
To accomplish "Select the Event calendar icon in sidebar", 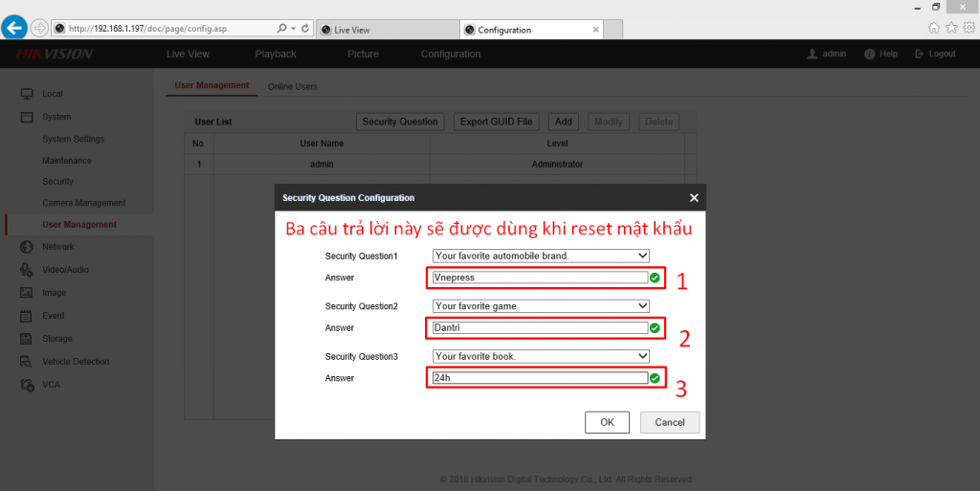I will [x=27, y=316].
